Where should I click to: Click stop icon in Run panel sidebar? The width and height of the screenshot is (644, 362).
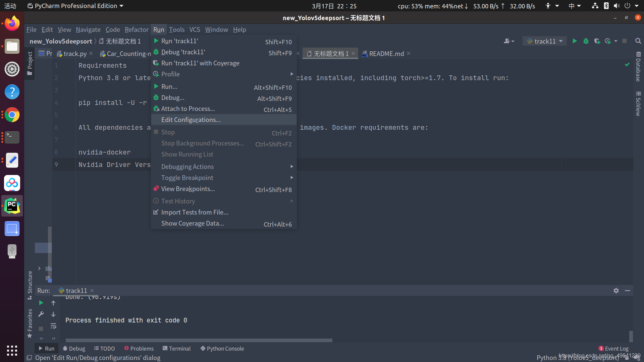(x=41, y=329)
